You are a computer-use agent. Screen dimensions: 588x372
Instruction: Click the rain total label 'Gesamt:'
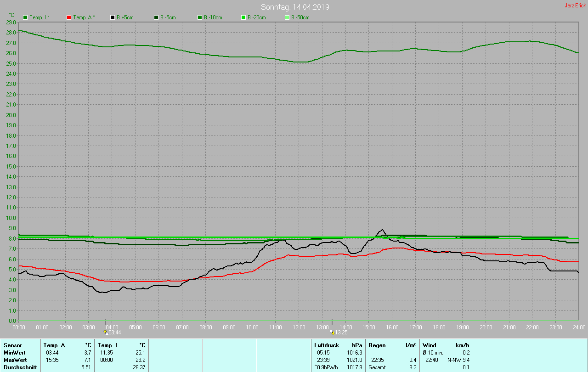377,367
